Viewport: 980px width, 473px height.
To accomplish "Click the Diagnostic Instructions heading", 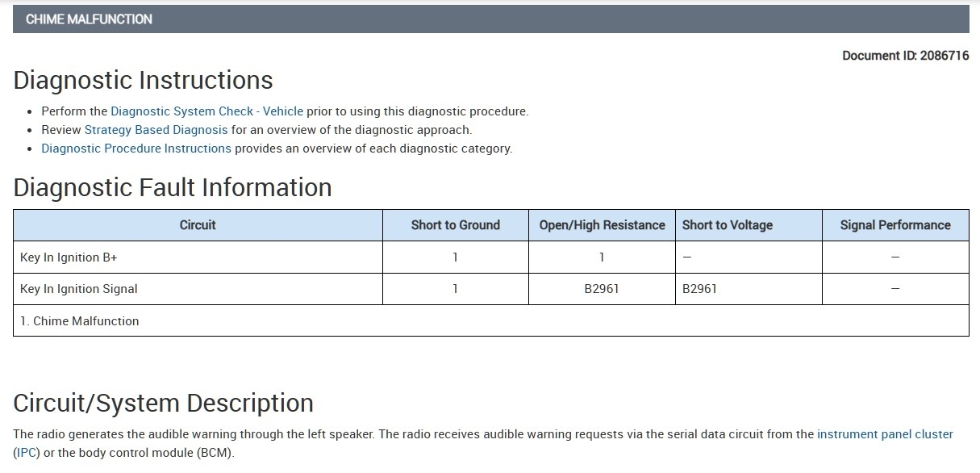I will pyautogui.click(x=143, y=81).
